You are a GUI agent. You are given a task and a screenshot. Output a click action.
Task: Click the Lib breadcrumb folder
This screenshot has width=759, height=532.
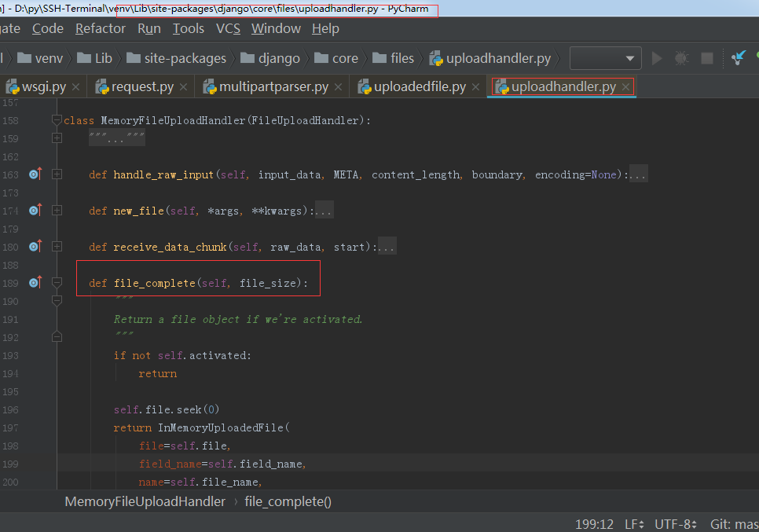click(x=95, y=59)
